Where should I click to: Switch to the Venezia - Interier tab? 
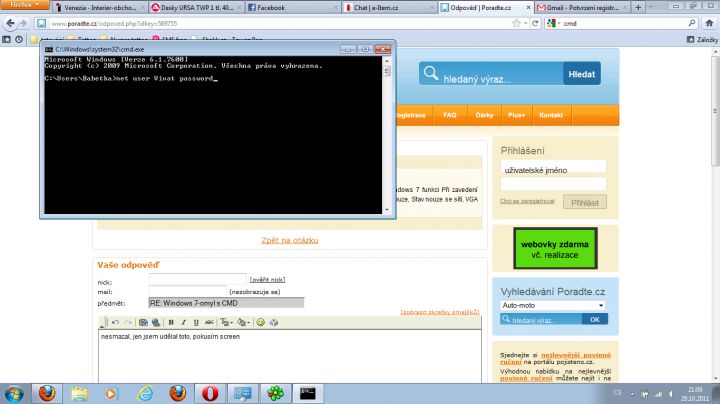(99, 7)
